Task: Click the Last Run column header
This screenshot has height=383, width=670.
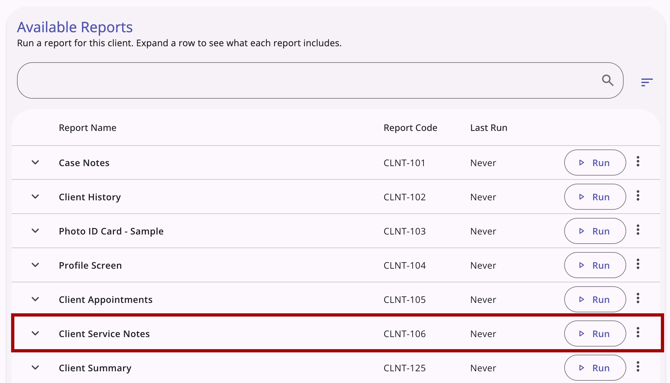Action: pos(488,128)
